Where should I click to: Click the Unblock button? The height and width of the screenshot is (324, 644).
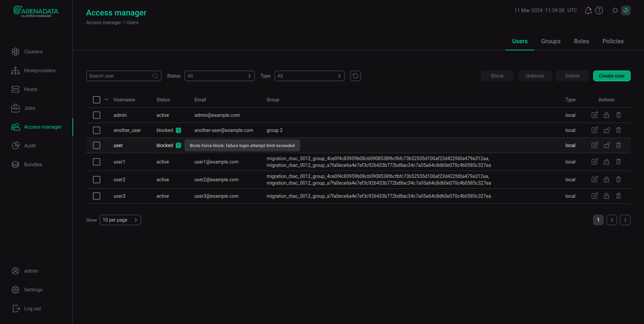point(535,76)
